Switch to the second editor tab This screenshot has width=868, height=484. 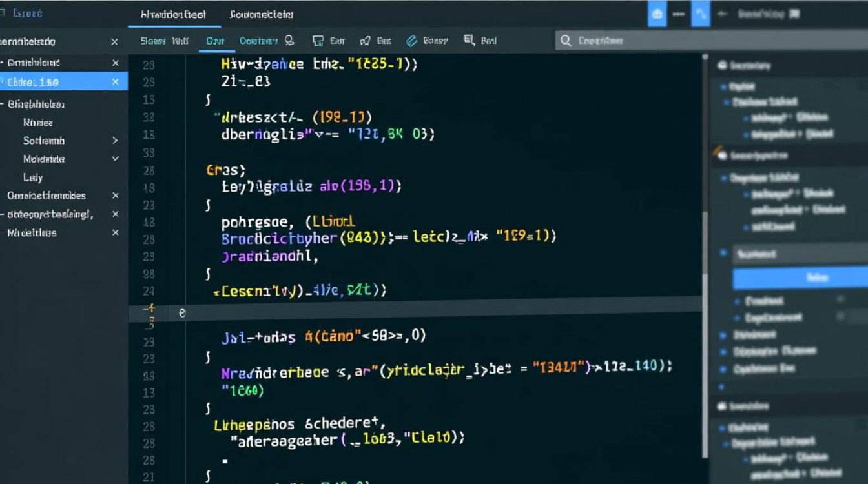(261, 14)
